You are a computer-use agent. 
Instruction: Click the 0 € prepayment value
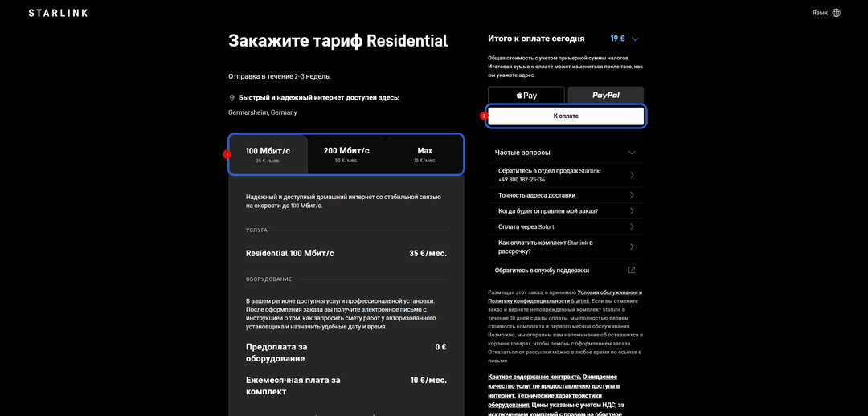tap(440, 347)
